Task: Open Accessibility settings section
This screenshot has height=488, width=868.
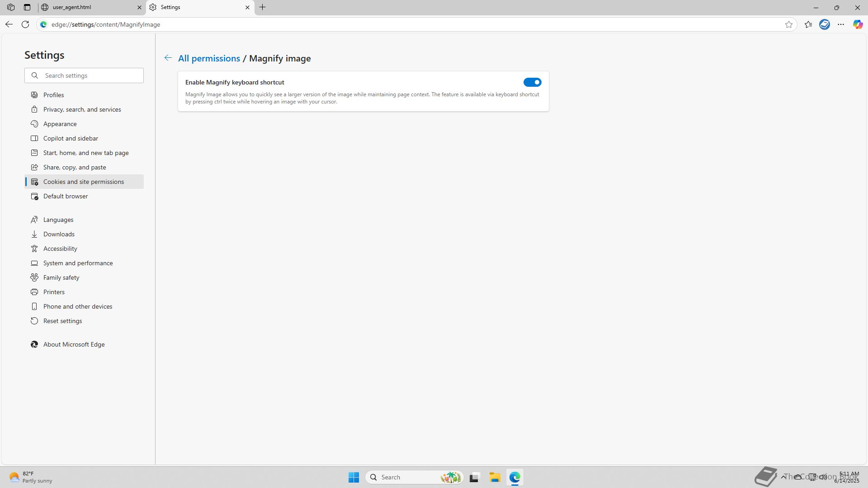Action: [x=60, y=249]
